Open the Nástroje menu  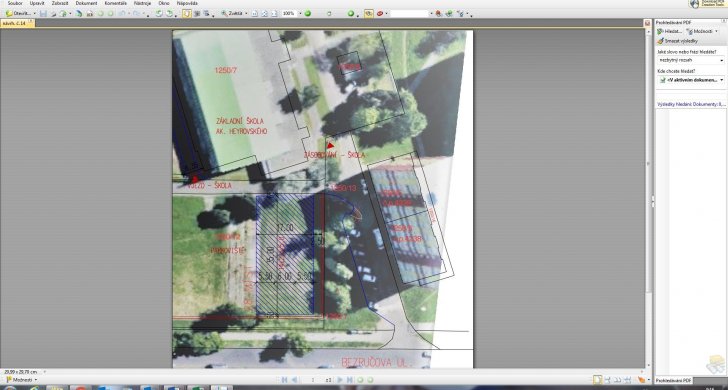pos(142,3)
